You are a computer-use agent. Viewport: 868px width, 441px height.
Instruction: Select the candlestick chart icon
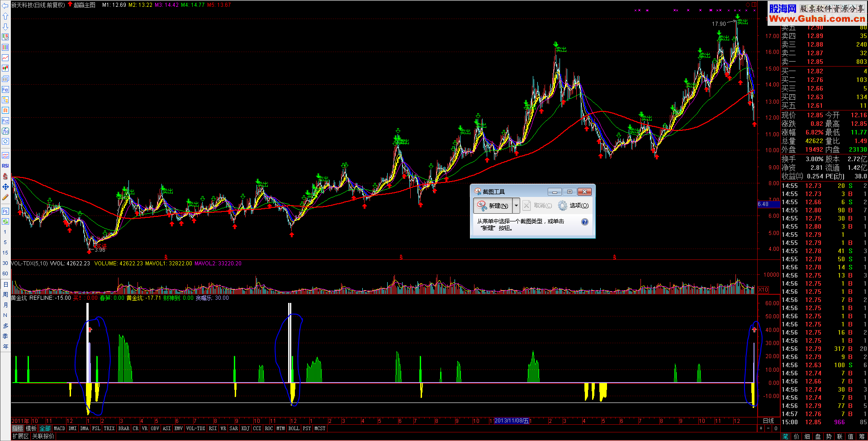pyautogui.click(x=5, y=68)
